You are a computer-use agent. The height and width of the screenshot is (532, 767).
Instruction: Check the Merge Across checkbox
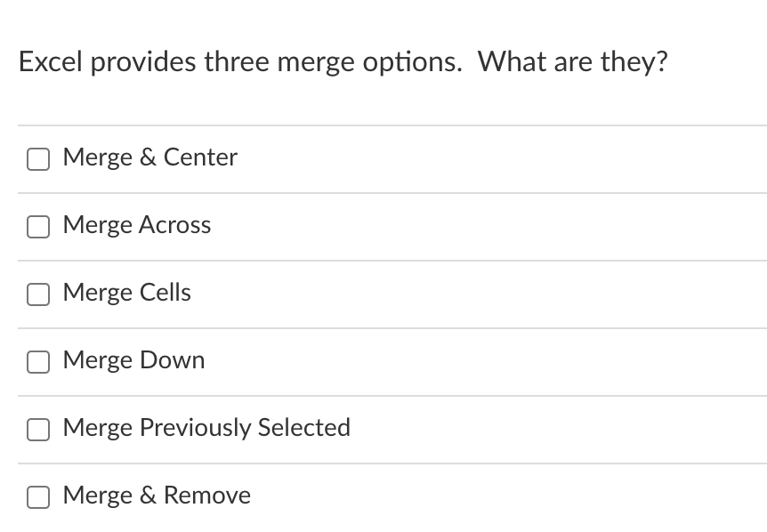point(38,227)
